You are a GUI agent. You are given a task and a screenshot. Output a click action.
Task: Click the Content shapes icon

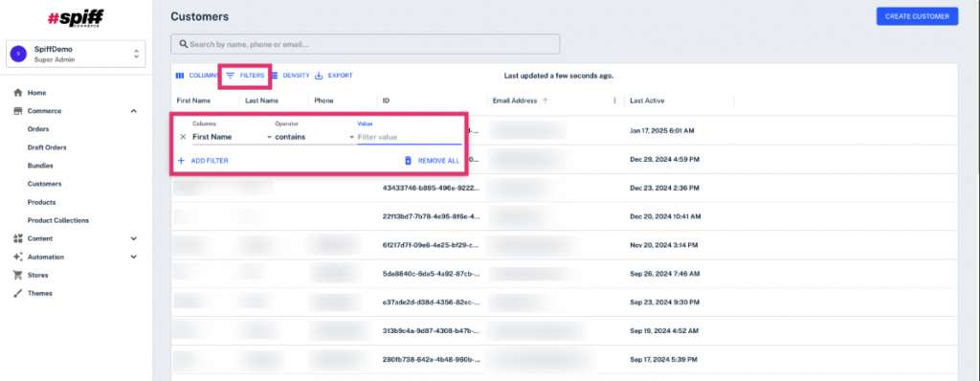[x=18, y=238]
